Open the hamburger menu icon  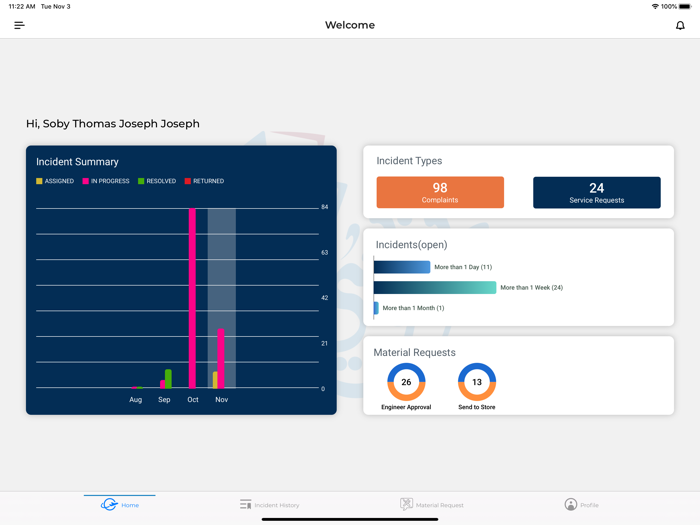pos(19,25)
